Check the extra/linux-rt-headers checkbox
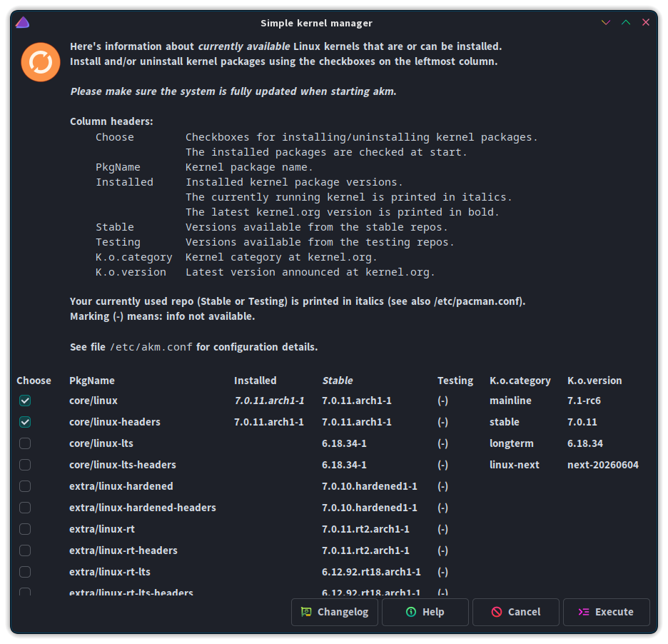The width and height of the screenshot is (668, 644). point(25,550)
